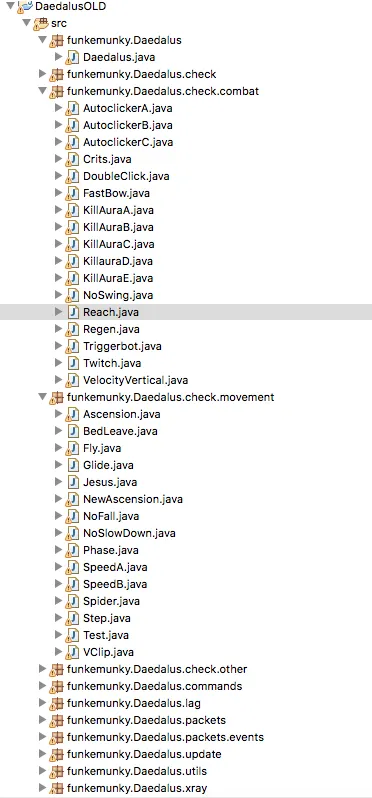This screenshot has height=798, width=372.
Task: Expand the funkemunky.Daedalus.check.other package arrow
Action: tap(42, 669)
